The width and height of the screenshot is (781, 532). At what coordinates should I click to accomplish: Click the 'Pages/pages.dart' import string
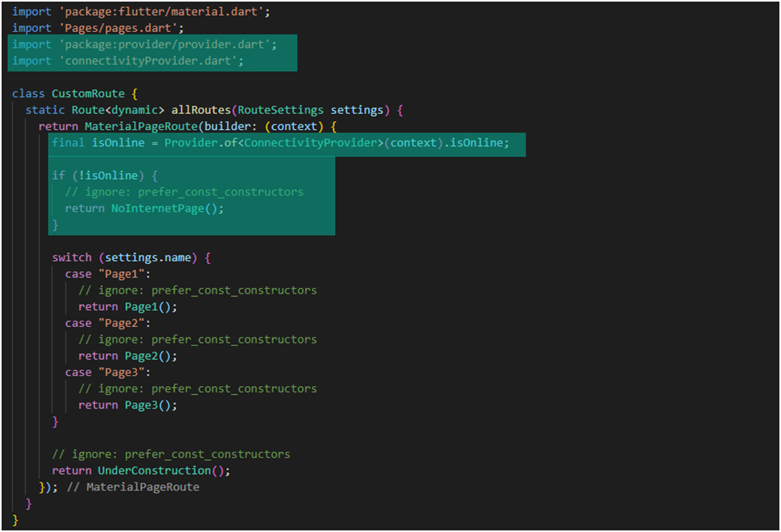119,28
